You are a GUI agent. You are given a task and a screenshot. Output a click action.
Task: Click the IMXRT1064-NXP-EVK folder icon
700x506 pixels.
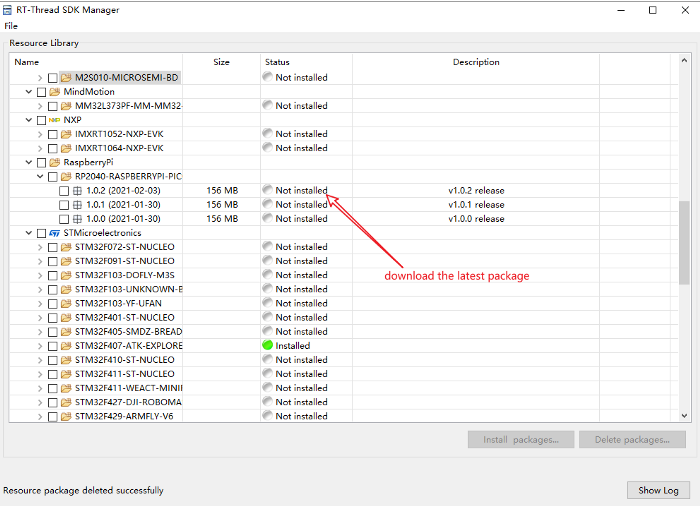pyautogui.click(x=66, y=148)
